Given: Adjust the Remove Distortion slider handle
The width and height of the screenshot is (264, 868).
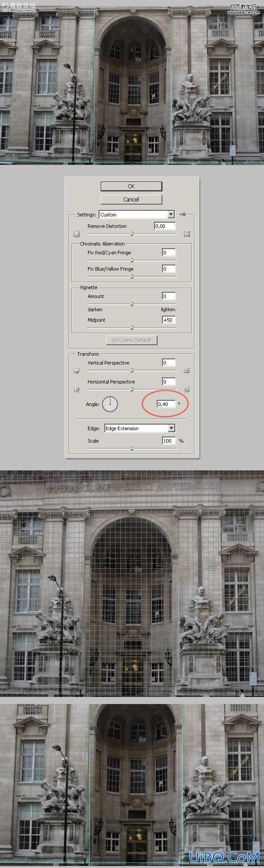Looking at the screenshot, I should [x=132, y=234].
